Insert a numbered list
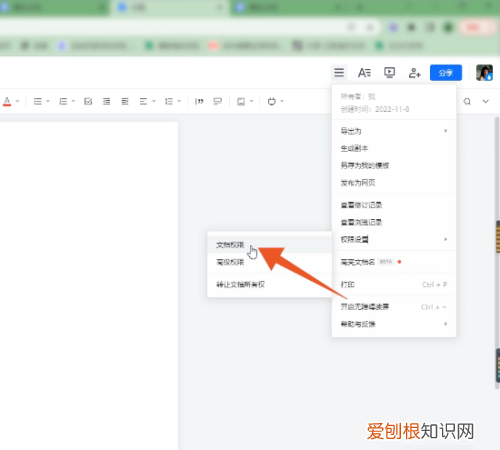This screenshot has height=450, width=500. pyautogui.click(x=63, y=101)
